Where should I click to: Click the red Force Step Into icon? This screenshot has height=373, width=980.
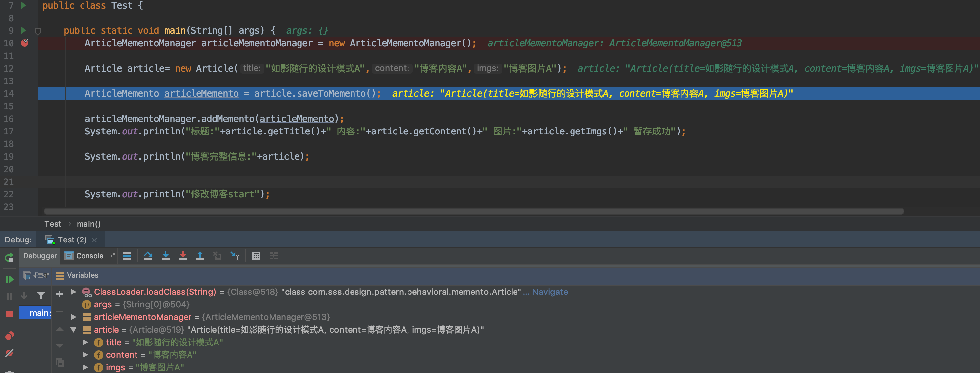tap(183, 256)
